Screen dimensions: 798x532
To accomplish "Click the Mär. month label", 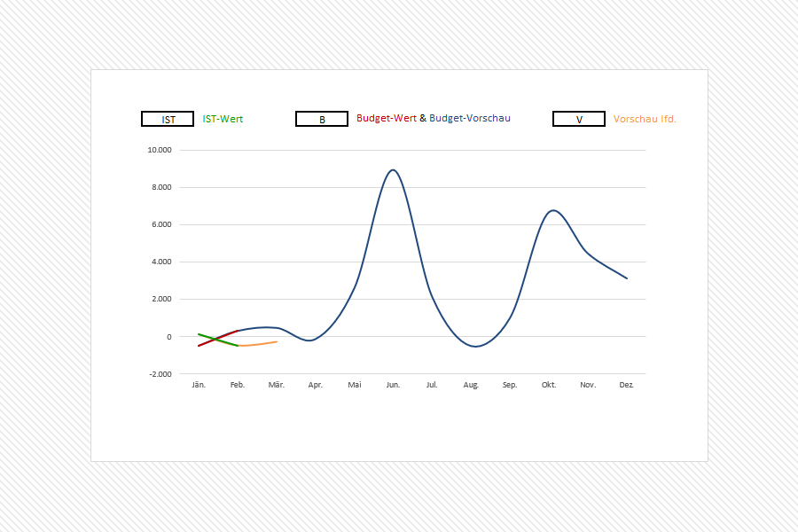I will point(277,385).
